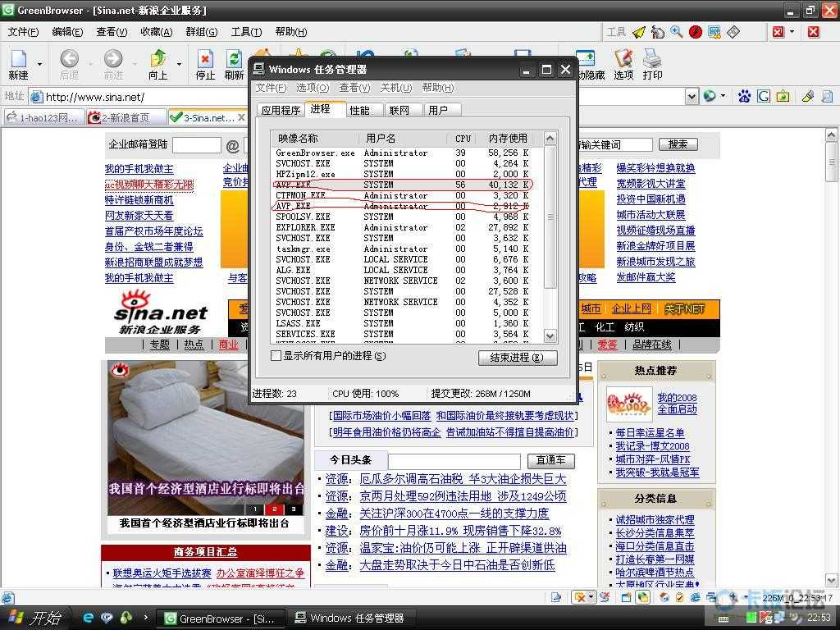The image size is (840, 630).
Task: Click the address bar URL field
Action: 357,97
